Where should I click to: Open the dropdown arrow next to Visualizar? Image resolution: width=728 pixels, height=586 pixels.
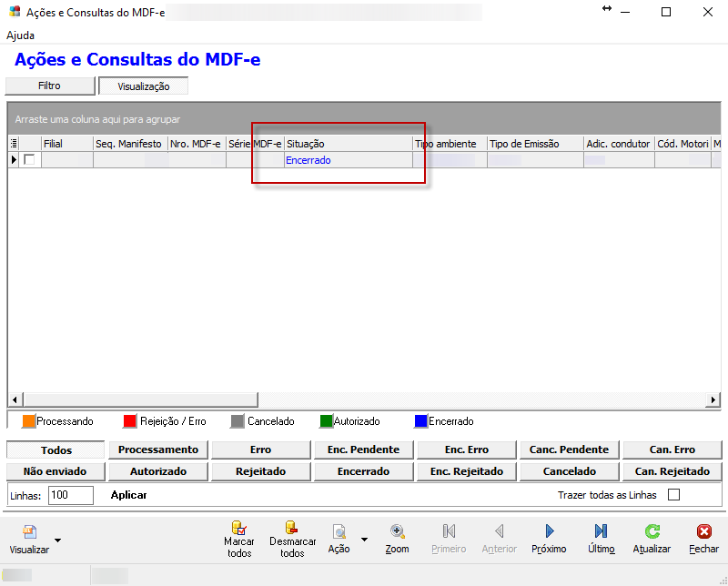[x=57, y=540]
